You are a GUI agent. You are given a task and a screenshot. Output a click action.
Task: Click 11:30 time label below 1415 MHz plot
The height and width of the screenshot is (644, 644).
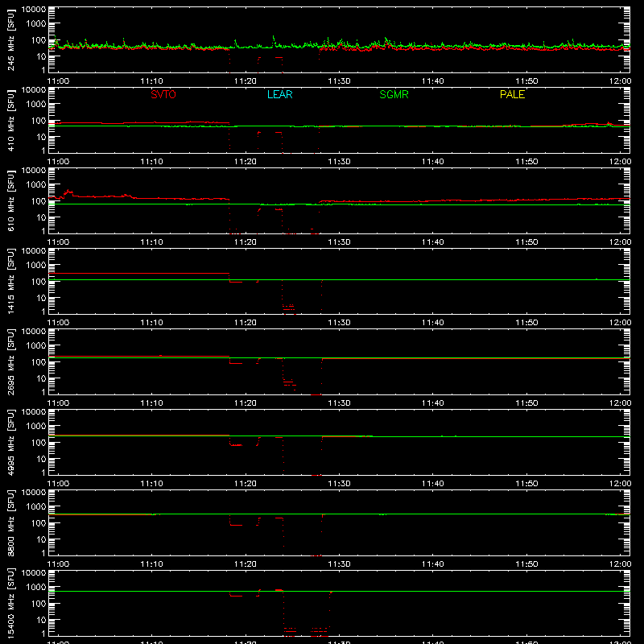click(x=339, y=323)
